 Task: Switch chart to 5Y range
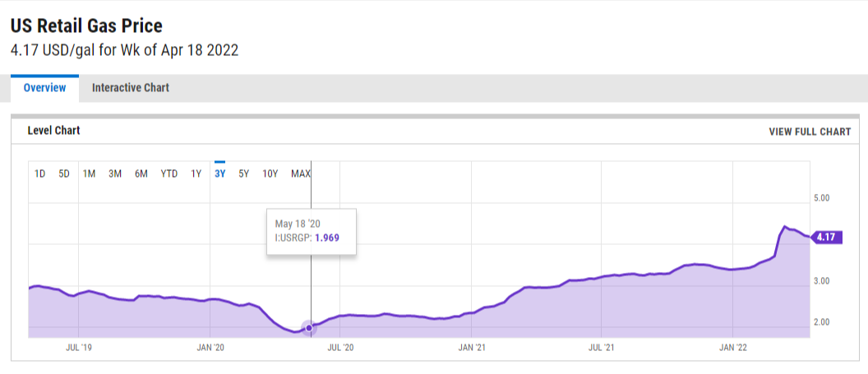tap(244, 173)
